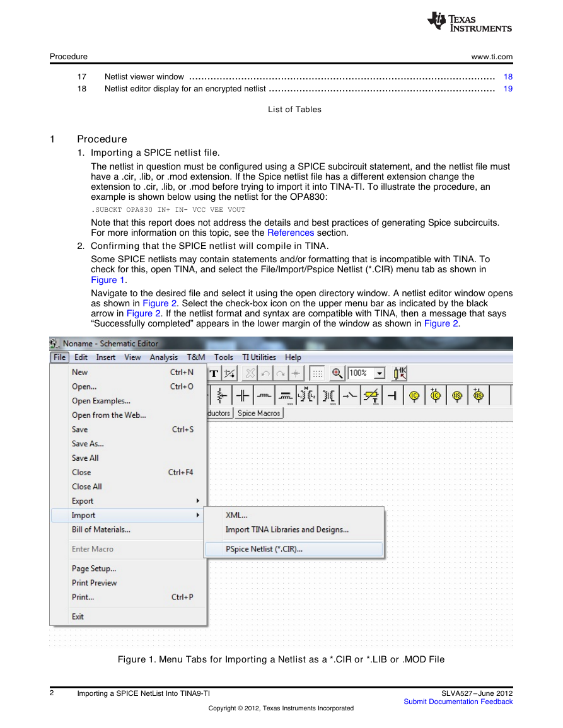Choose New from File menu
Screen dimensions: 563x728
[128, 373]
